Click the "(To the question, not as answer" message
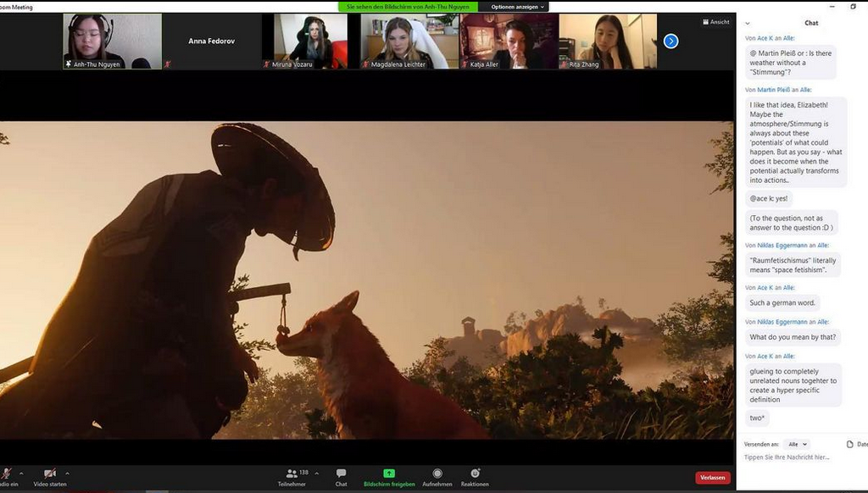 pyautogui.click(x=791, y=223)
